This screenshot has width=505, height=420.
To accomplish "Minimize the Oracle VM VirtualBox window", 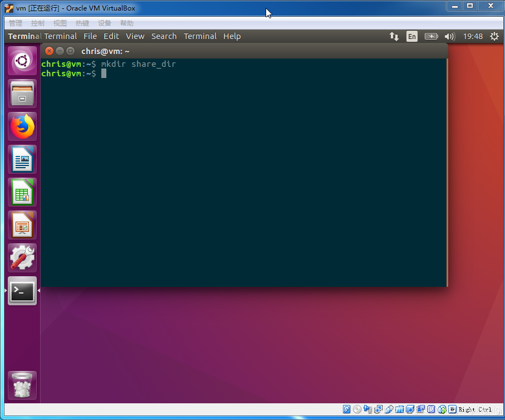I will [455, 6].
